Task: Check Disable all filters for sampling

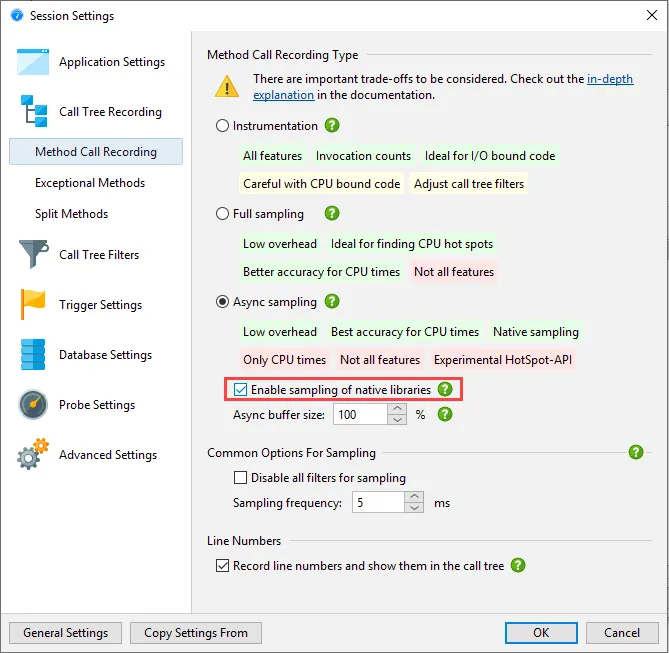Action: [x=240, y=477]
